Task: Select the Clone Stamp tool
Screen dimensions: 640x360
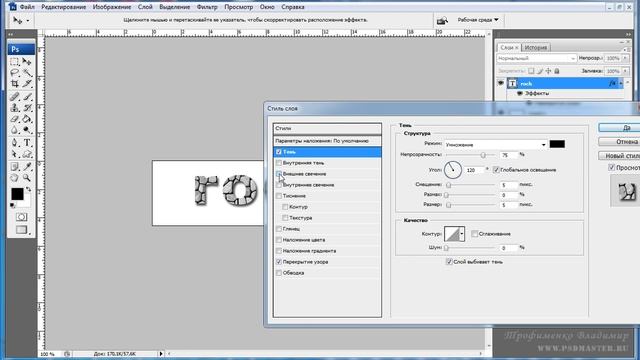Action: 15,108
